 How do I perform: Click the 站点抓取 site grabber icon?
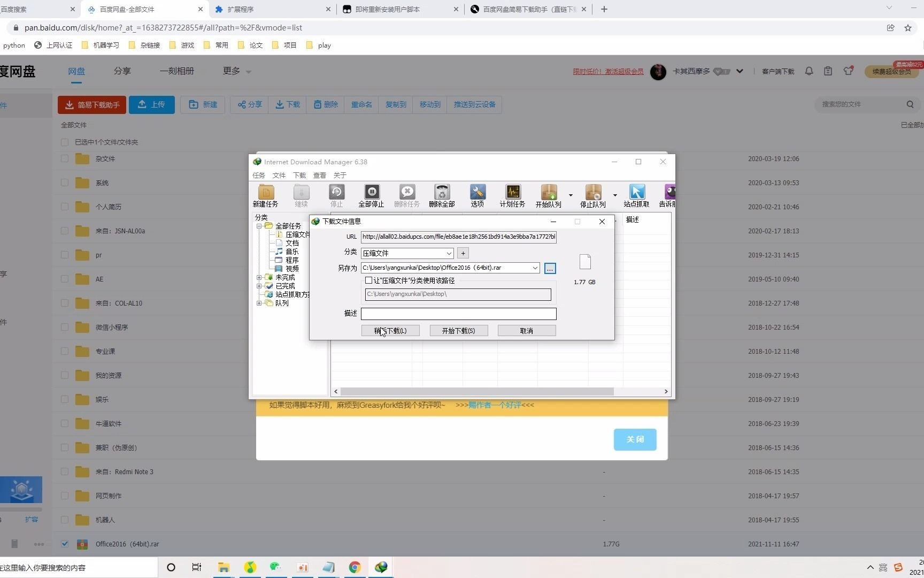[637, 195]
